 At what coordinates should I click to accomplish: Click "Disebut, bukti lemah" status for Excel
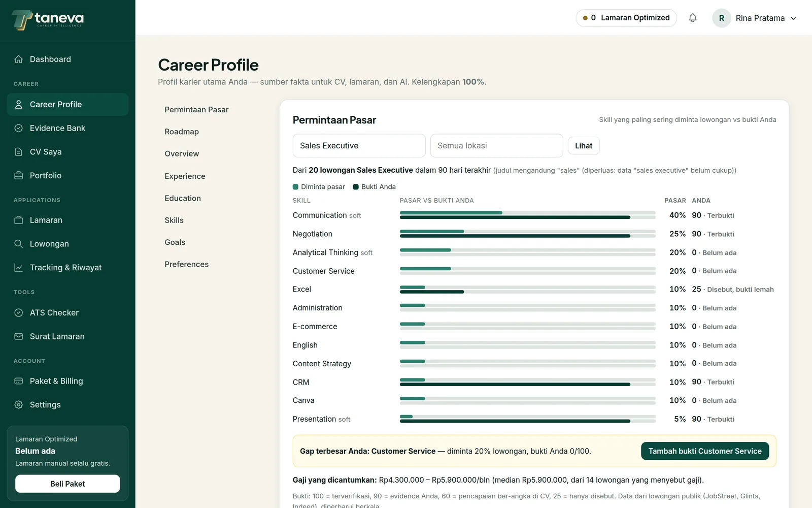click(740, 290)
